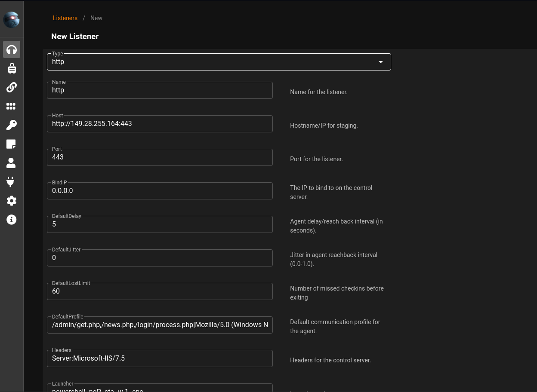Image resolution: width=537 pixels, height=392 pixels.
Task: Focus the Headers field with Server:Microsoft-IIS/7.5
Action: (x=160, y=358)
